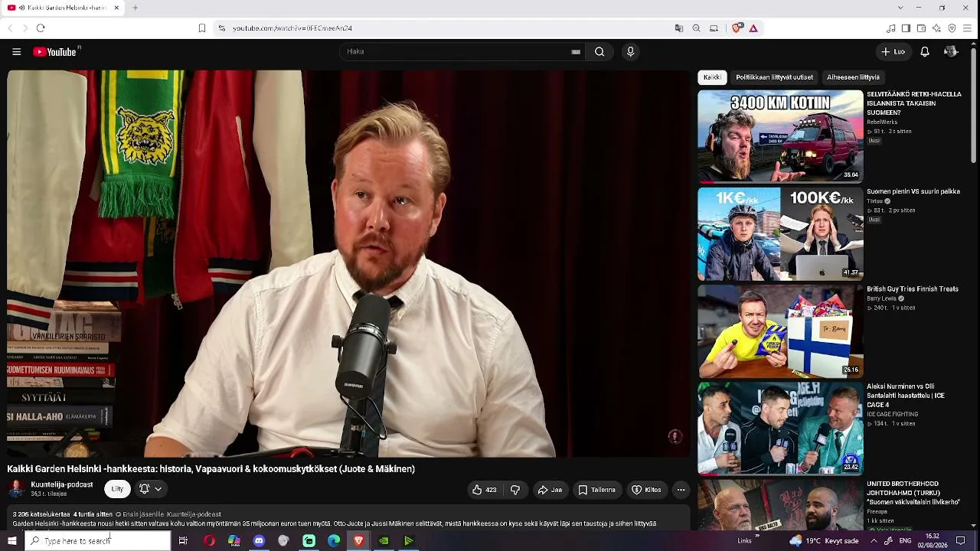The height and width of the screenshot is (551, 980).
Task: Open British Guy Tries Finnish Treats thumbnail
Action: pos(780,331)
